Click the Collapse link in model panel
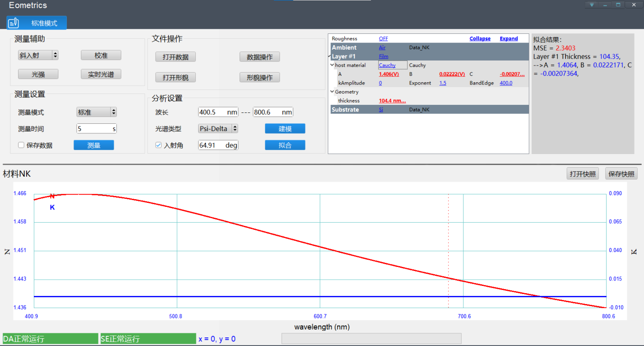The width and height of the screenshot is (644, 346). point(480,39)
